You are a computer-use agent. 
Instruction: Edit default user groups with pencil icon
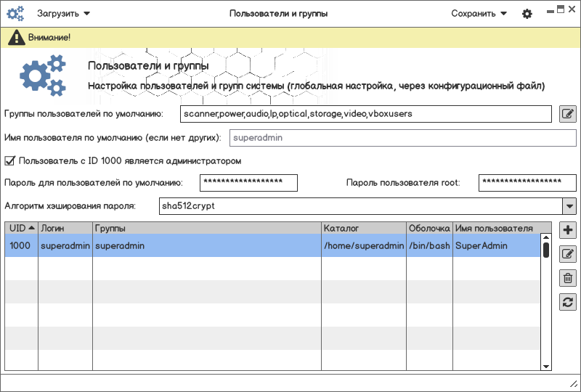click(x=568, y=114)
